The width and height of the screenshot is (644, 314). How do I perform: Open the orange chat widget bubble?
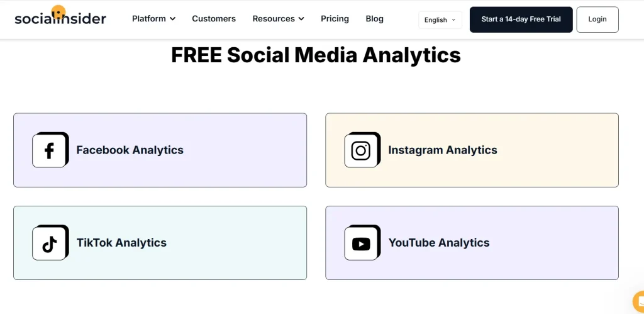click(x=638, y=301)
